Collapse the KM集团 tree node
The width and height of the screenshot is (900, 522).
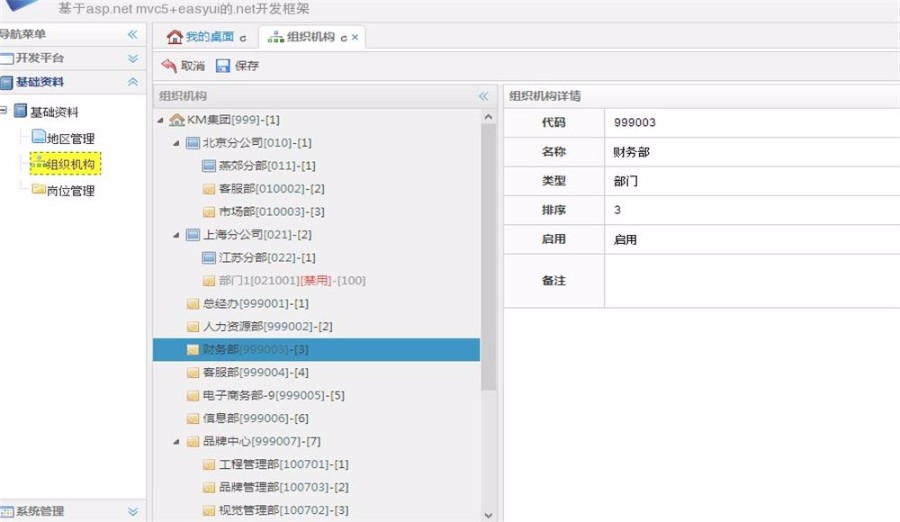coord(161,120)
